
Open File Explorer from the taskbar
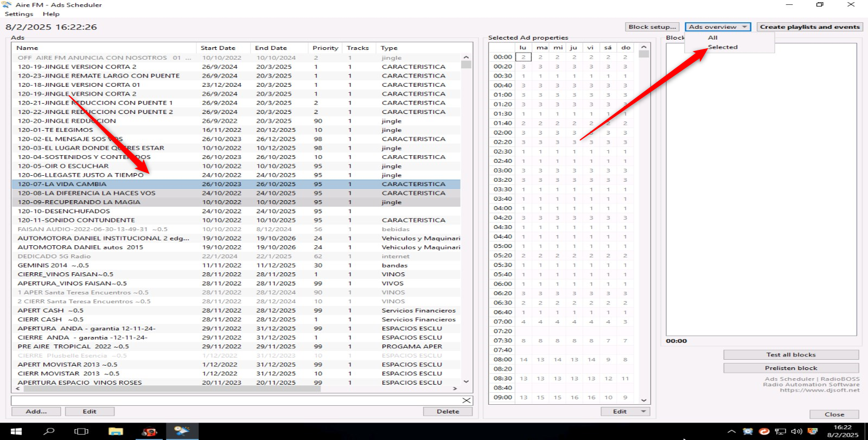point(116,431)
